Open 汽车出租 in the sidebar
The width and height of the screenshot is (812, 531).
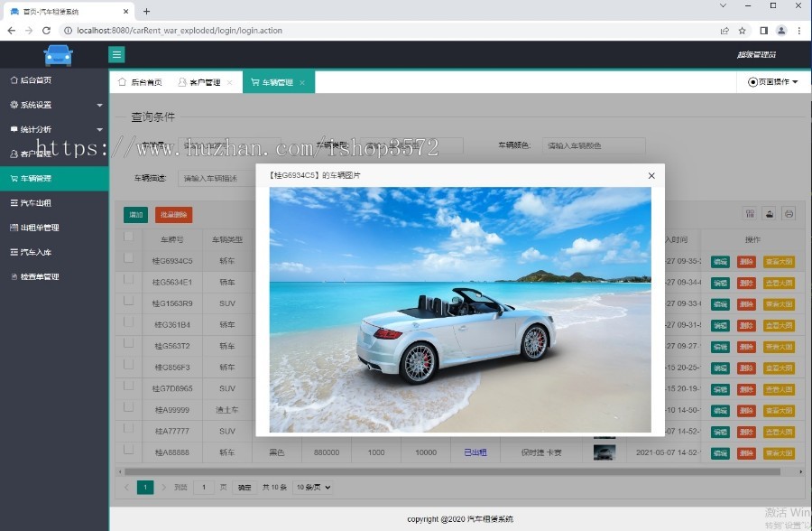(54, 203)
